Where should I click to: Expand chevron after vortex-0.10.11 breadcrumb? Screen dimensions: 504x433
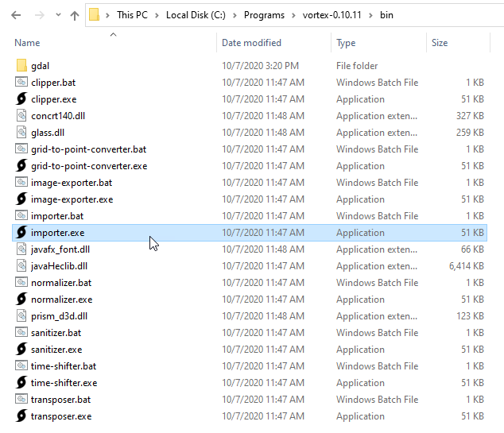pos(370,15)
